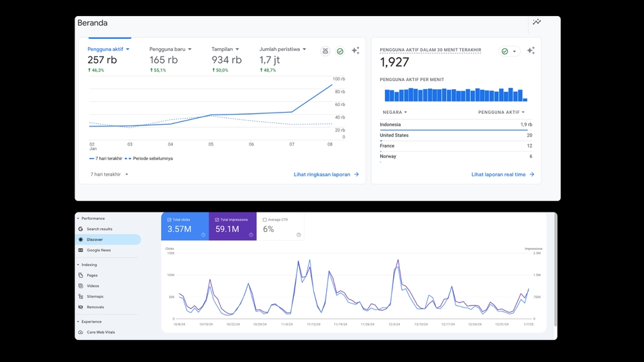
Task: Open the 7 hari terakhir date dropdown
Action: coord(109,174)
